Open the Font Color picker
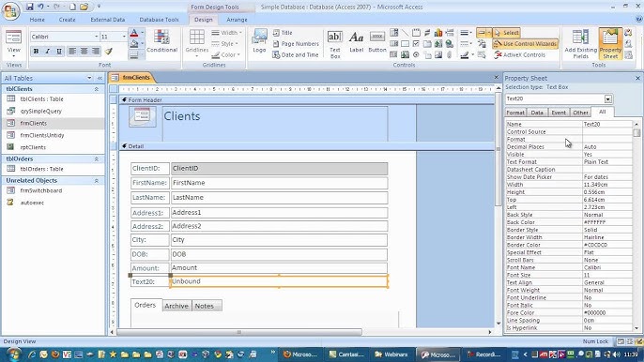This screenshot has height=362, width=644. pos(143,33)
